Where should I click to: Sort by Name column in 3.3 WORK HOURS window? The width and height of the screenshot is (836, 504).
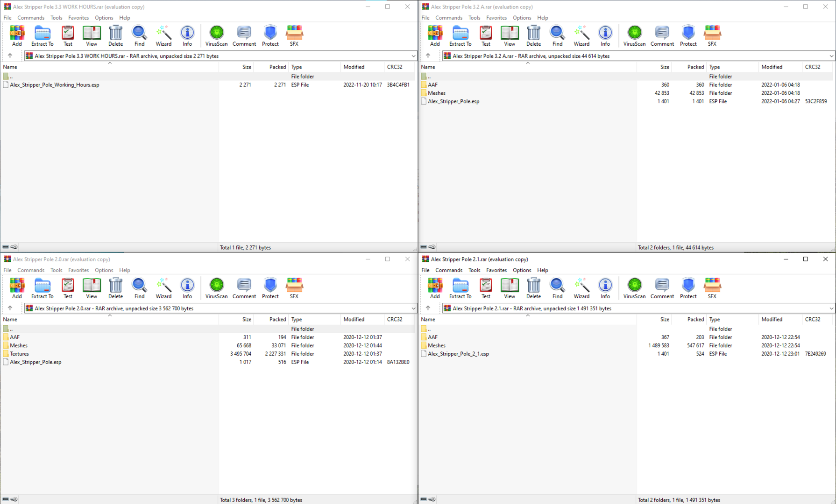(110, 67)
